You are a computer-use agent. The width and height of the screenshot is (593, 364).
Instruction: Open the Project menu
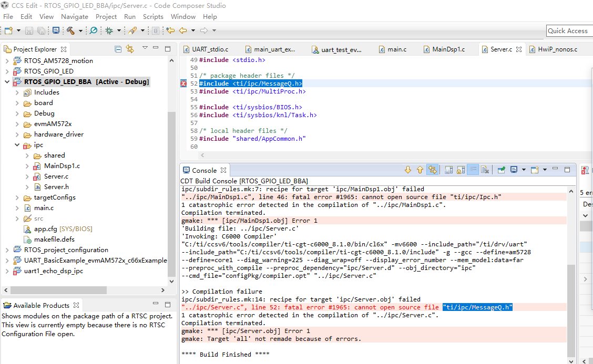pyautogui.click(x=106, y=17)
